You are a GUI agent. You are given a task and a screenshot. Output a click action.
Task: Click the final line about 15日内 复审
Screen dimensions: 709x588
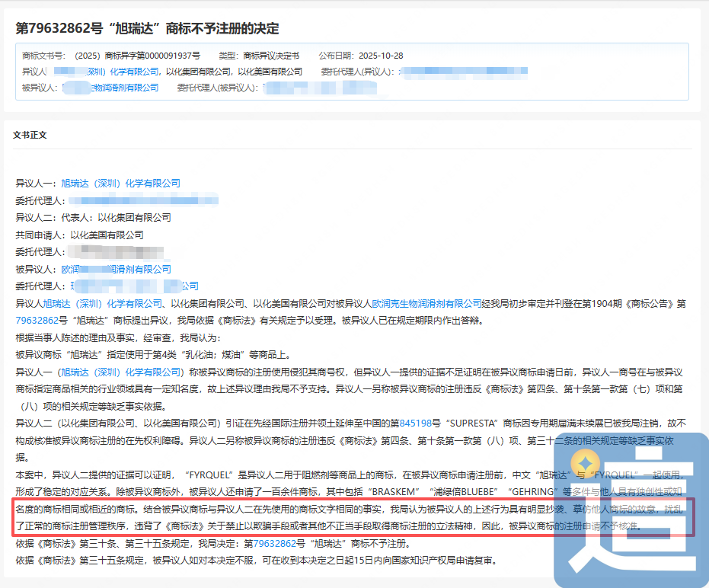pyautogui.click(x=257, y=561)
